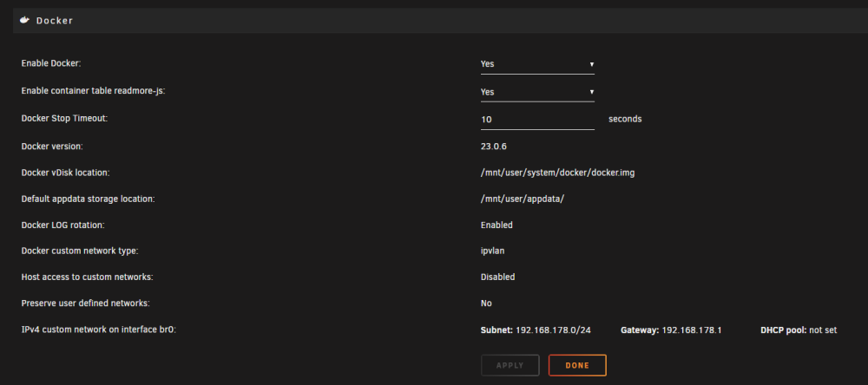Click the 'Docker Stop Timeout:' label
Viewport: 868px width, 385px height.
coord(64,119)
